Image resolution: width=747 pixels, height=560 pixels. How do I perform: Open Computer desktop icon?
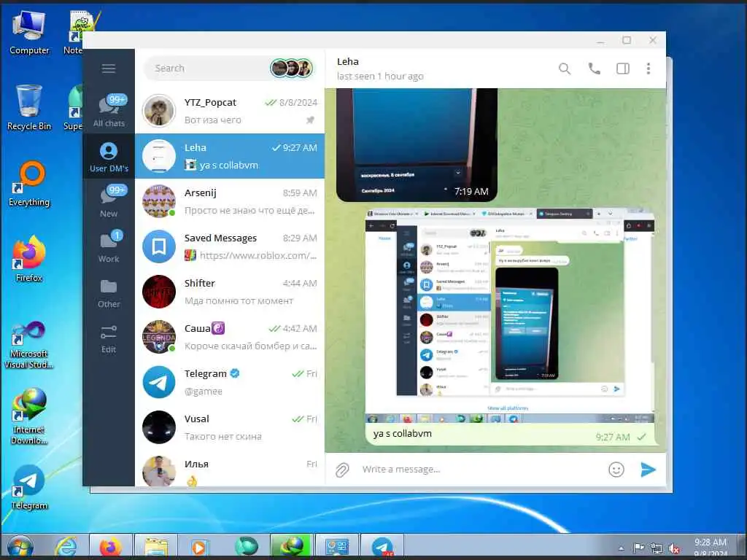29,32
